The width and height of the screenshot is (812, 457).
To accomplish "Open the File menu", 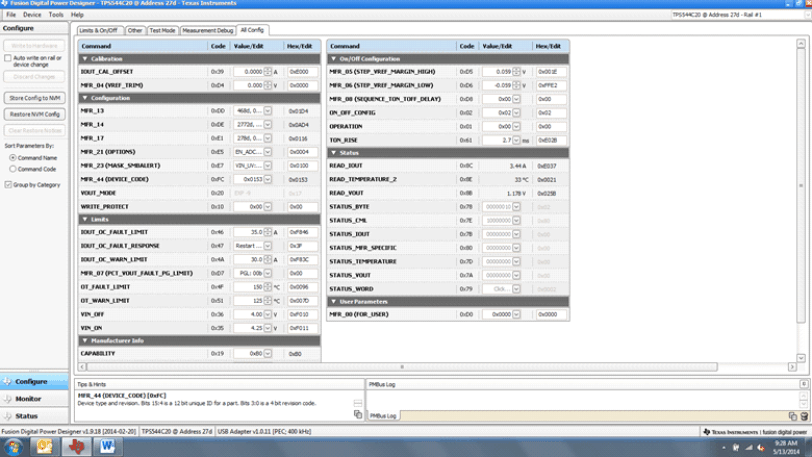I will [x=11, y=15].
